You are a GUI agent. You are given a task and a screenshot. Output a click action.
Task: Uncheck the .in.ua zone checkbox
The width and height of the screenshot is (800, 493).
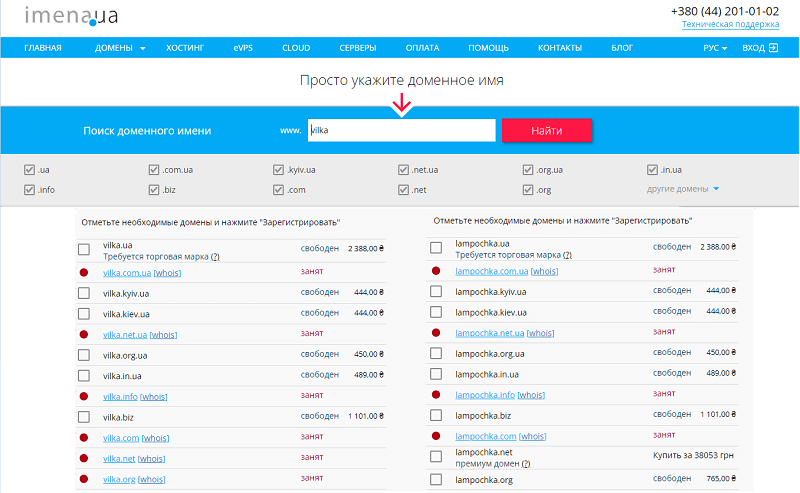652,169
